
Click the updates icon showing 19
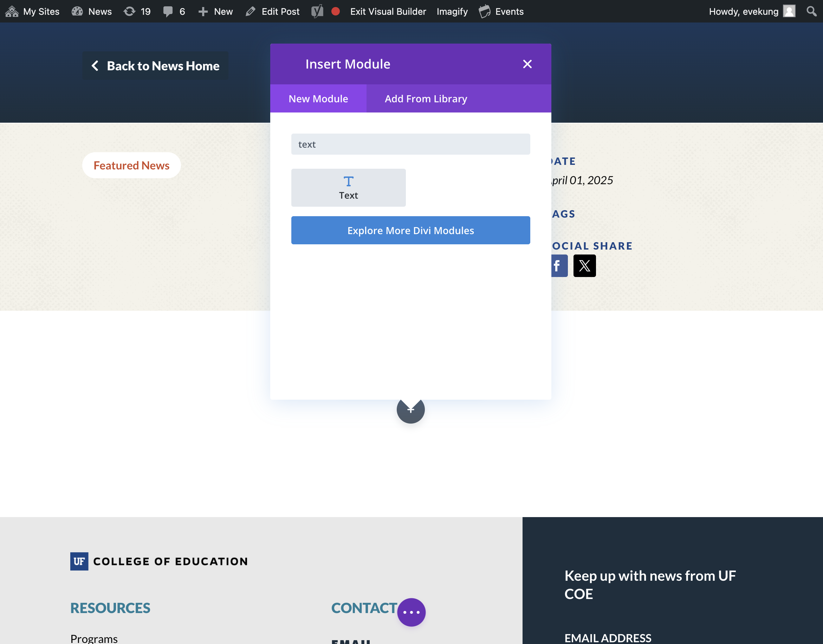[137, 11]
